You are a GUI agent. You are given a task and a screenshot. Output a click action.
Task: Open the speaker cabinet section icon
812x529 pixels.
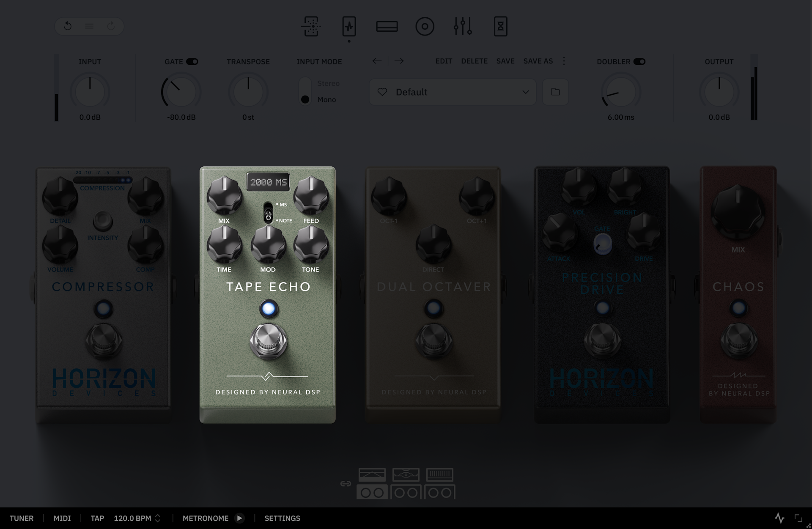(425, 26)
